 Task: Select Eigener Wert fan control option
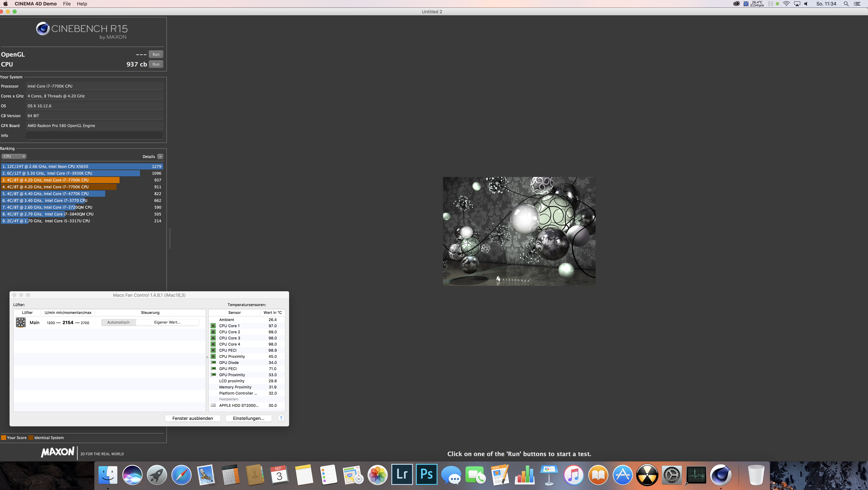pyautogui.click(x=167, y=322)
